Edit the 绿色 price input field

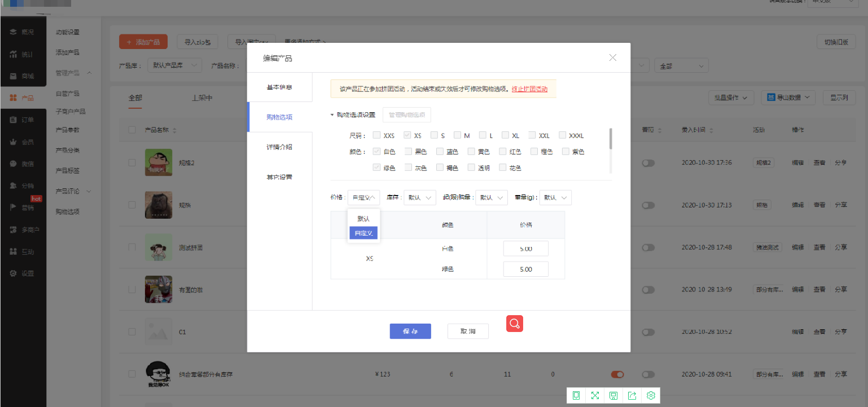[x=525, y=269]
